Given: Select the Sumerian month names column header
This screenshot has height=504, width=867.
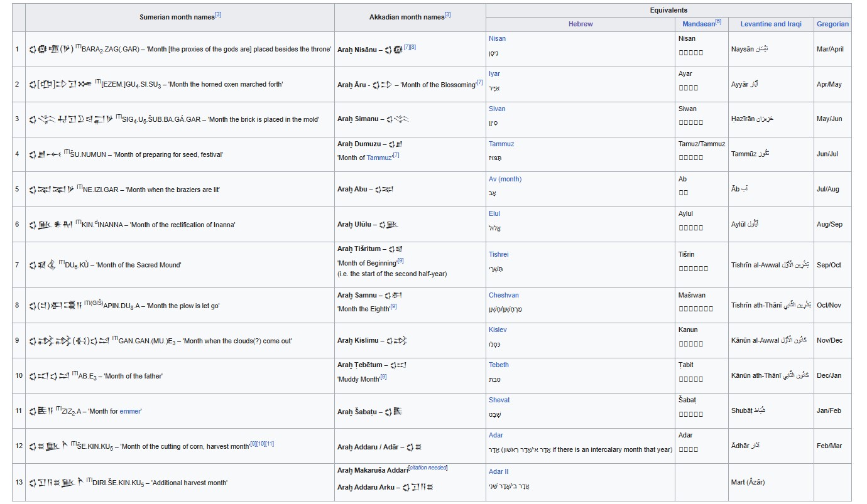Looking at the screenshot, I should click(180, 17).
